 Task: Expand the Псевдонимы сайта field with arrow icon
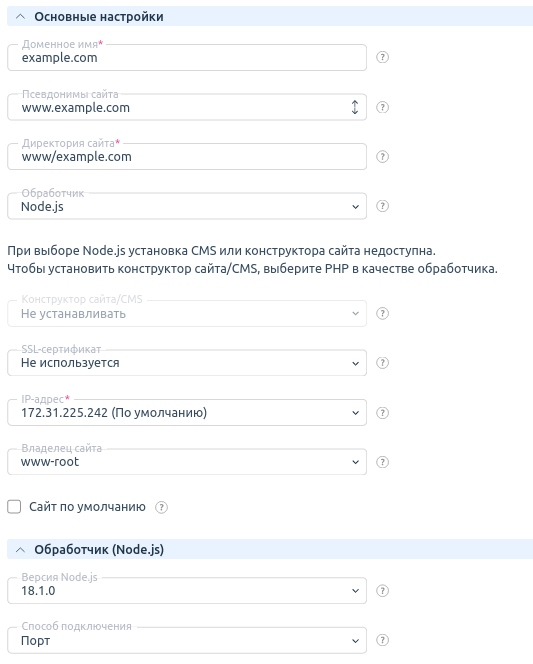355,107
